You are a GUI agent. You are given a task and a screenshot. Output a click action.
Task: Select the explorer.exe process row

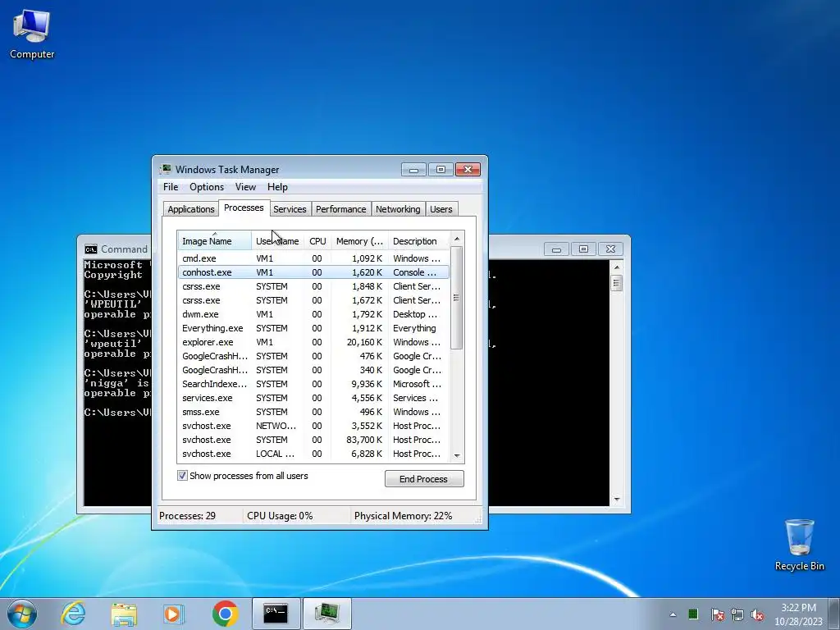coord(313,342)
